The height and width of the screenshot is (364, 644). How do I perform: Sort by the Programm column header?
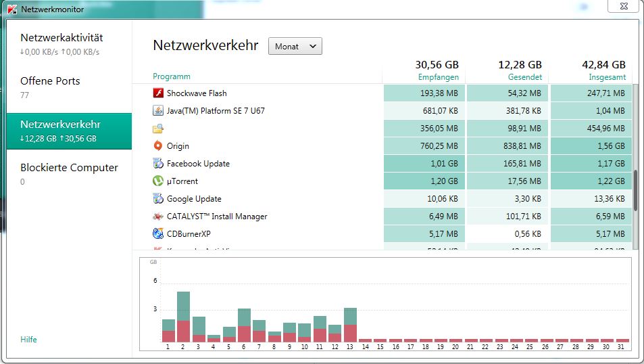click(x=171, y=76)
